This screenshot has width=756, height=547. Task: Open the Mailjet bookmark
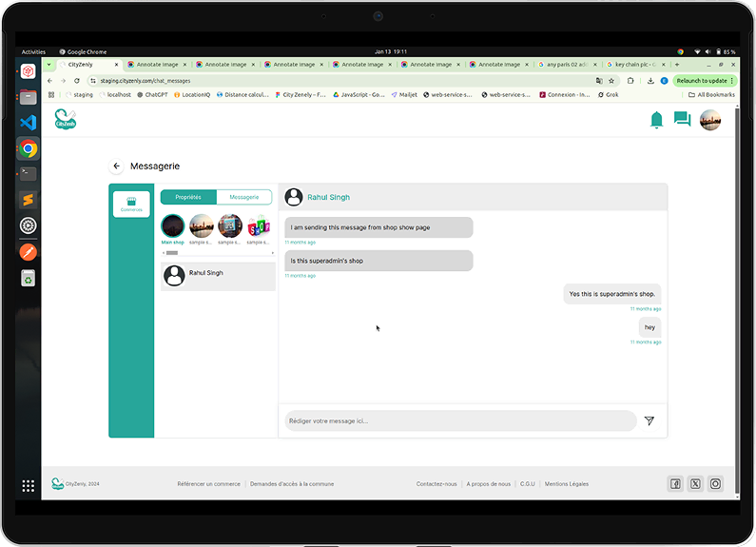click(x=404, y=94)
